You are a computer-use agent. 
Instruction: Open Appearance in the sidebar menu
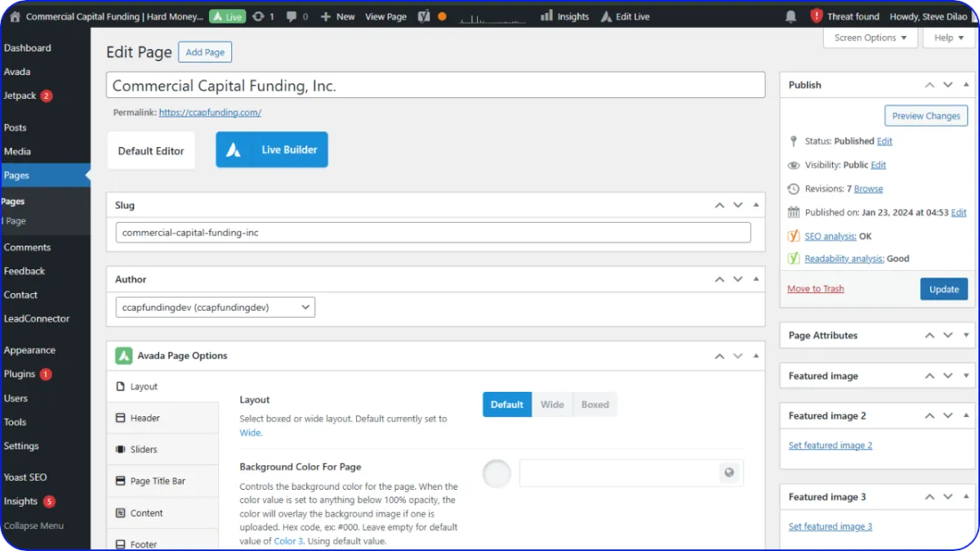[29, 350]
